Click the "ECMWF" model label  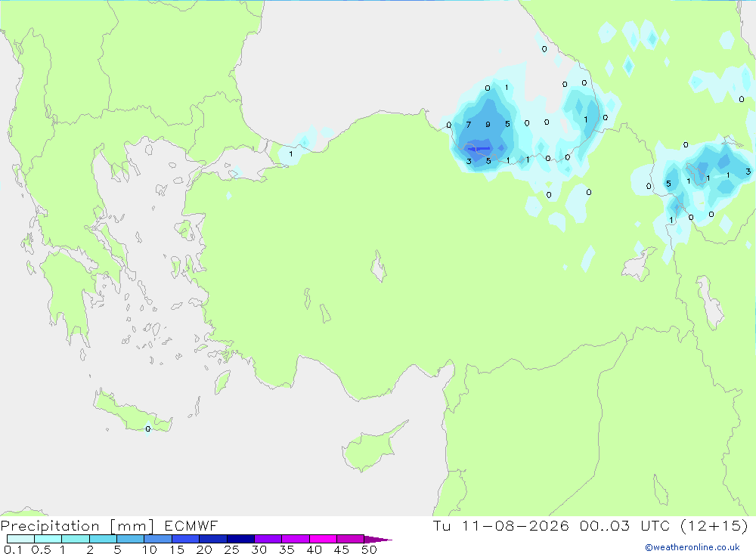point(191,525)
